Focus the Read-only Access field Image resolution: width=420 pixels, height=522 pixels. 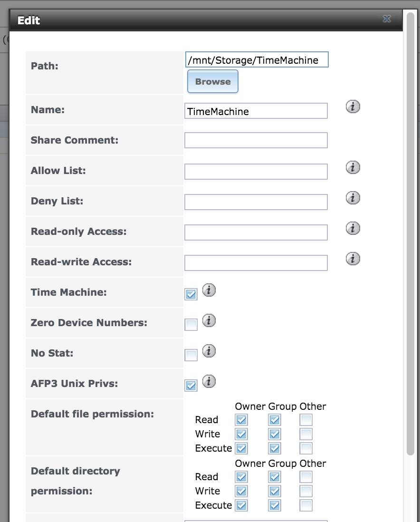(256, 232)
